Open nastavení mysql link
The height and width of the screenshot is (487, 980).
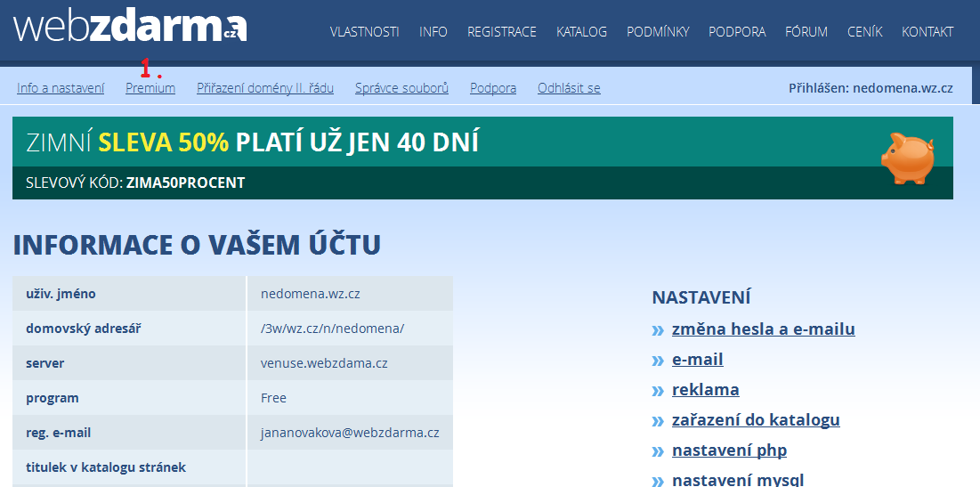(737, 480)
